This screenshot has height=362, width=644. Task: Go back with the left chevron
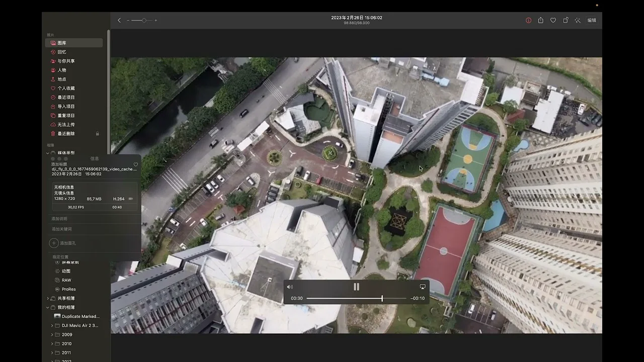(x=119, y=21)
